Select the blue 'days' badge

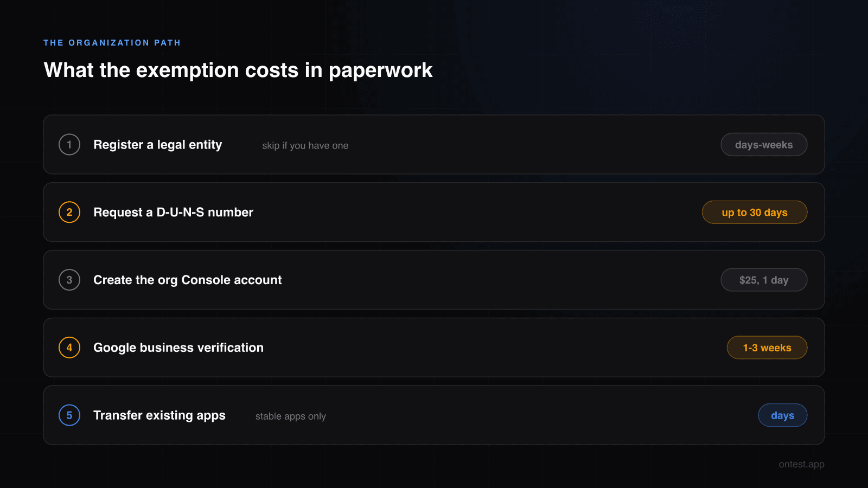(783, 415)
